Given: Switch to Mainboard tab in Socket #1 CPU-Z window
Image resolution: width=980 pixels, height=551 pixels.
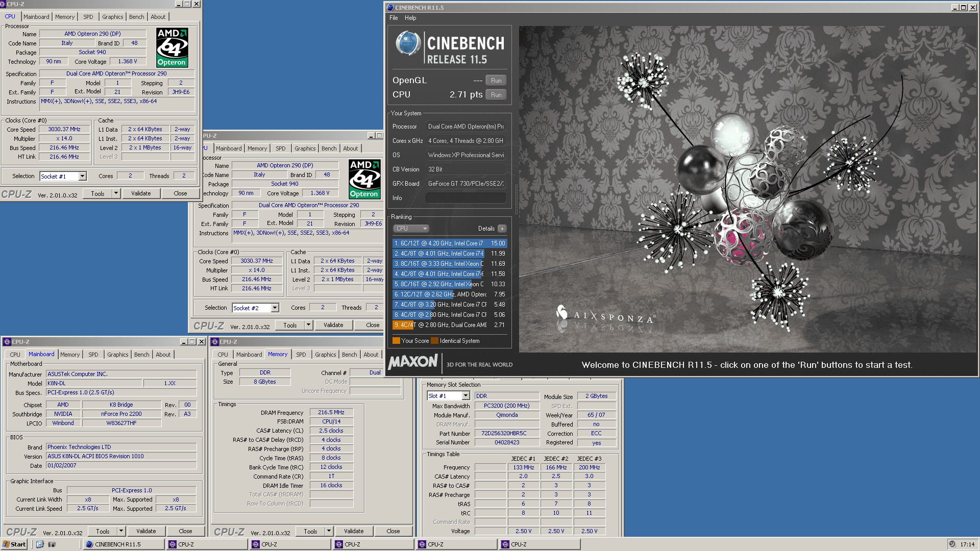Looking at the screenshot, I should coord(36,17).
